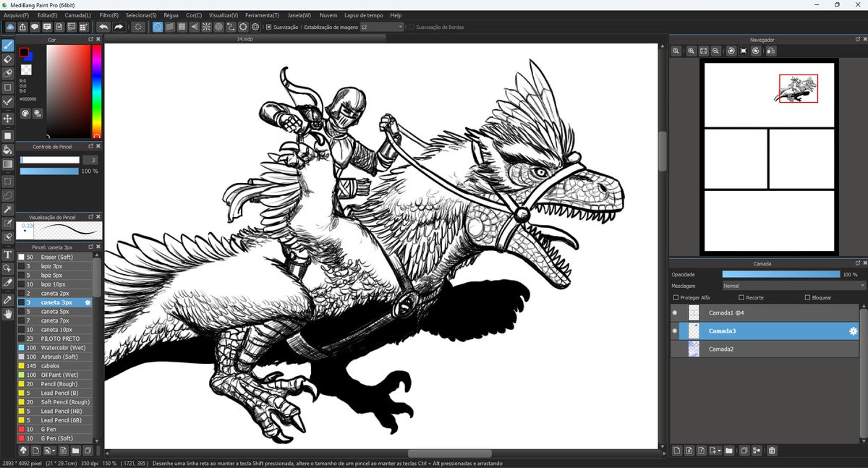
Task: Zoom in using Navigator magnifier plus icon
Action: [691, 51]
